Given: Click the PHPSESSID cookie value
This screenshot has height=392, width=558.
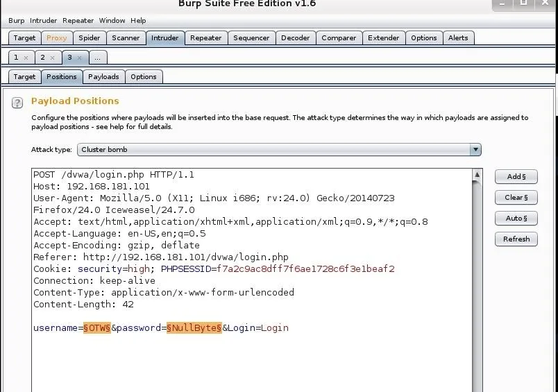Looking at the screenshot, I should click(305, 269).
